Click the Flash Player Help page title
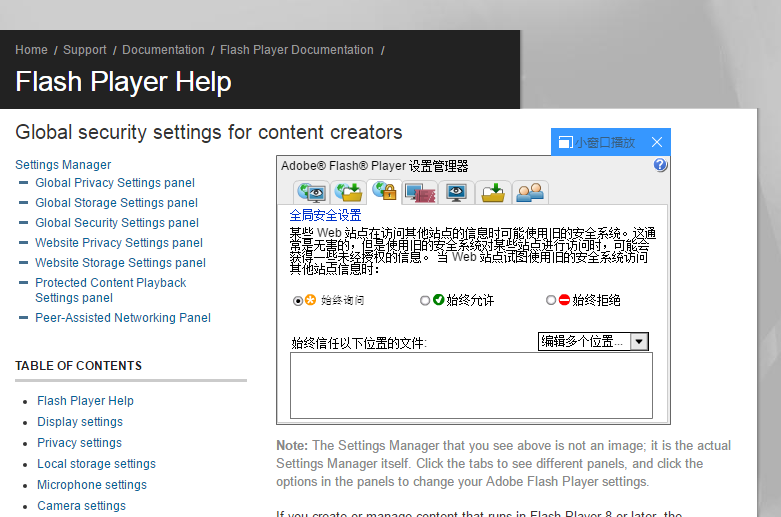 (124, 82)
